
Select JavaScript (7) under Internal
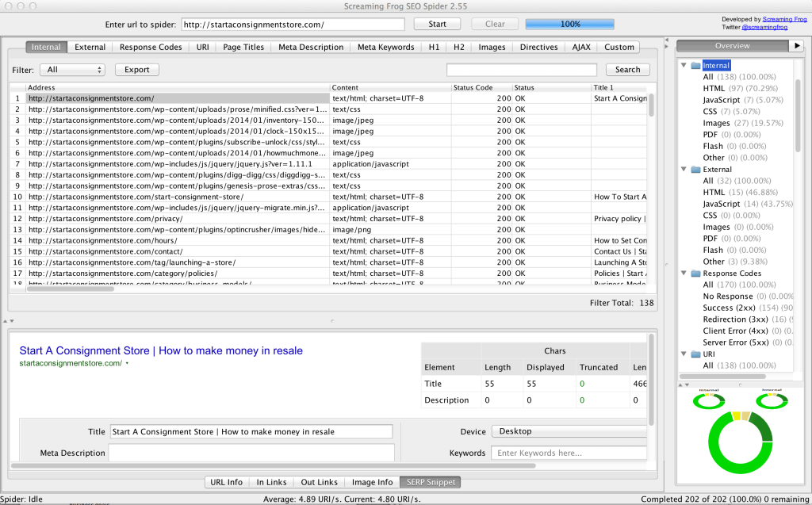pos(743,100)
